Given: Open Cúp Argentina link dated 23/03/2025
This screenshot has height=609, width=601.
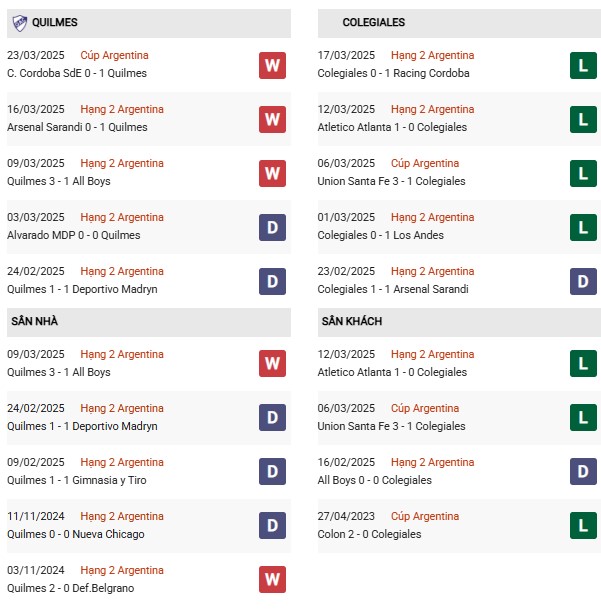Looking at the screenshot, I should 114,55.
